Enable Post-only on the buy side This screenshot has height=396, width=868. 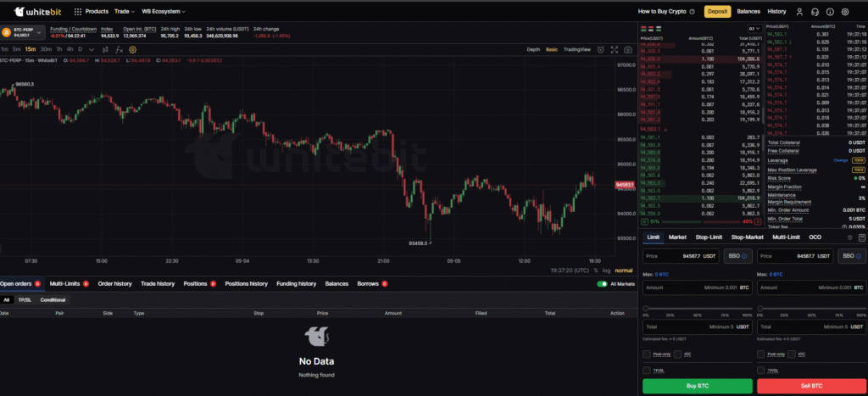(x=647, y=354)
